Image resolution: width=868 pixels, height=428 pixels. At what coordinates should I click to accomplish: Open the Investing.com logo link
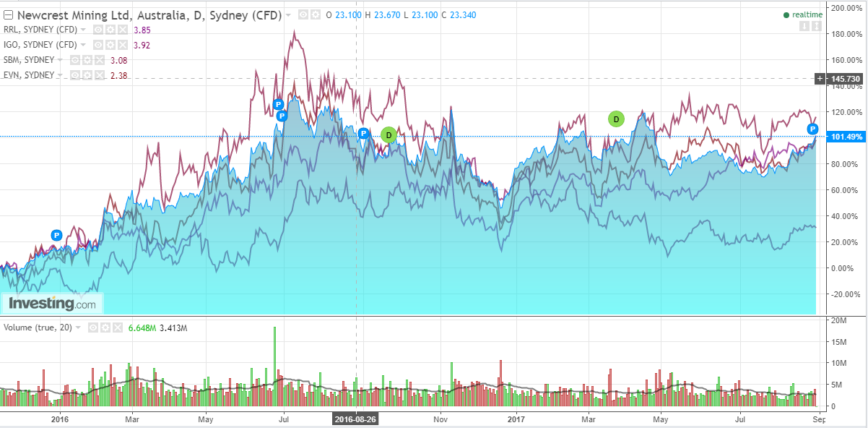(x=52, y=303)
